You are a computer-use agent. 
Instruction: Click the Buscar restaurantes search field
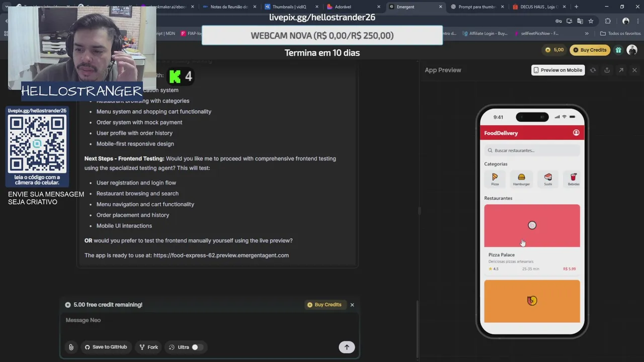click(x=532, y=150)
